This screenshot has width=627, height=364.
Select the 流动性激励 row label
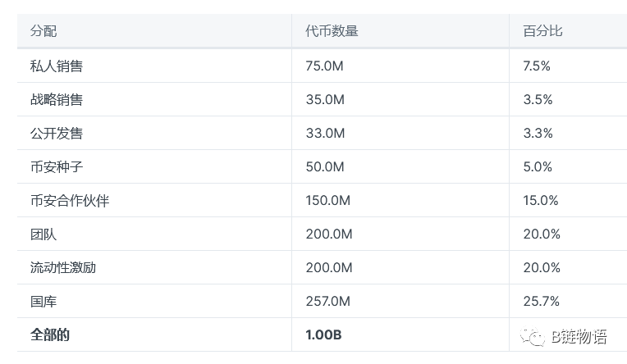pos(63,267)
